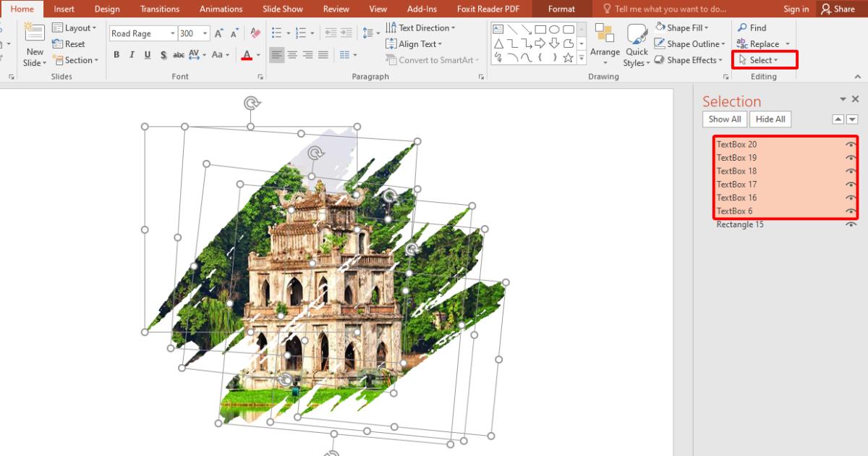Open the font size dropdown
868x456 pixels.
205,33
